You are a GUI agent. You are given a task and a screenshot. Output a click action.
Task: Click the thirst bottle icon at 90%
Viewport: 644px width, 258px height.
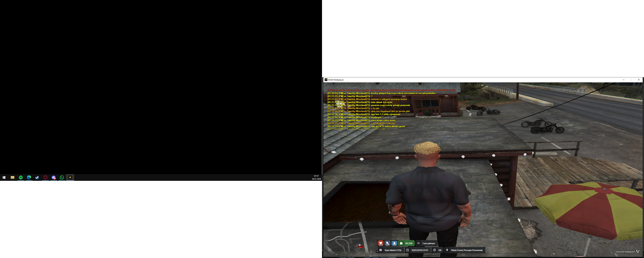[394, 243]
